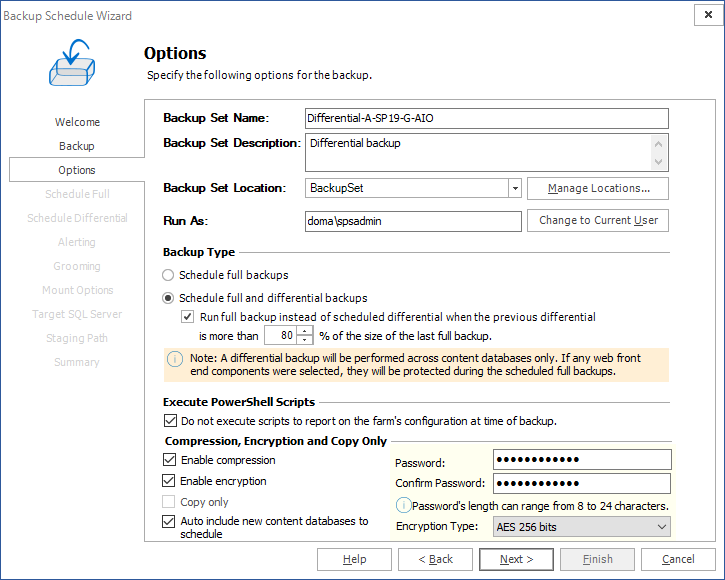Disable the Enable compression checkbox
Image resolution: width=725 pixels, height=580 pixels.
point(169,460)
